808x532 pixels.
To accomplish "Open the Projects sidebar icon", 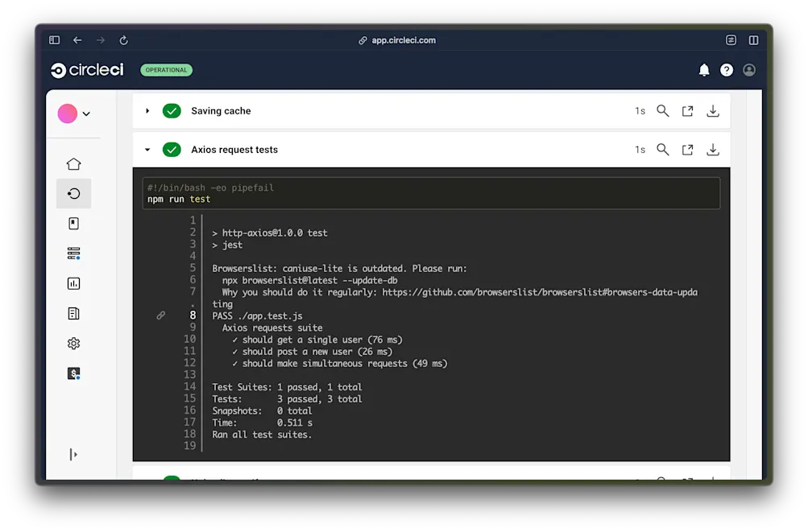I will click(x=73, y=223).
